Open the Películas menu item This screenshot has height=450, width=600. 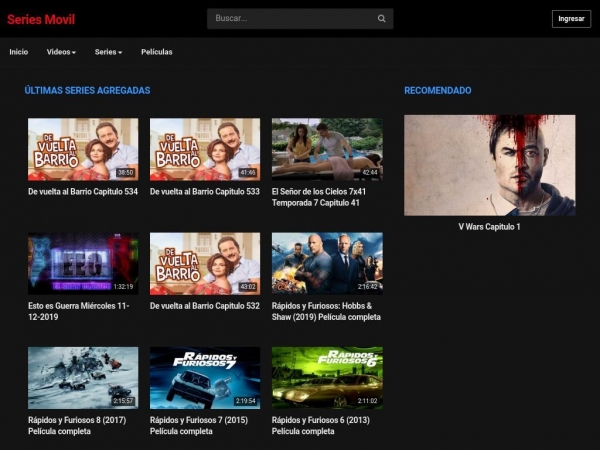click(157, 52)
